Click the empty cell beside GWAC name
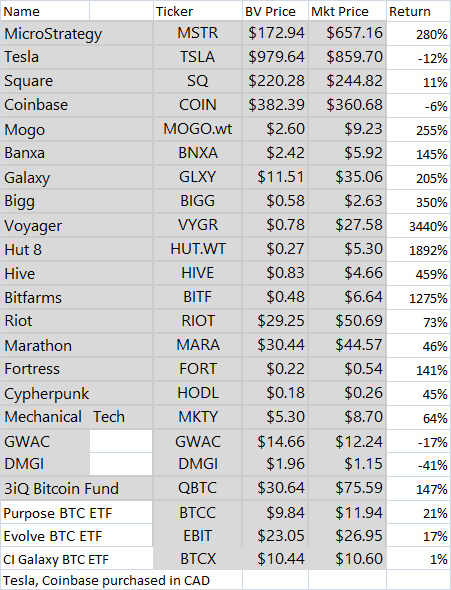This screenshot has height=590, width=451. point(121,441)
